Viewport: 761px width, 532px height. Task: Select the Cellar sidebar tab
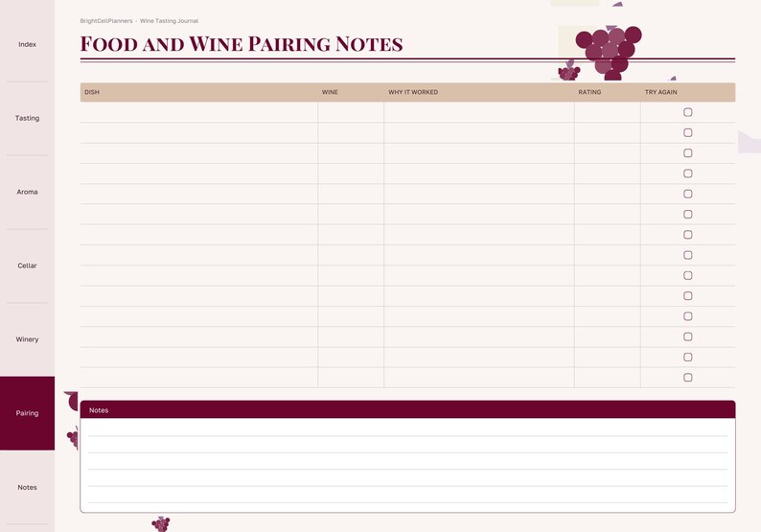click(27, 266)
